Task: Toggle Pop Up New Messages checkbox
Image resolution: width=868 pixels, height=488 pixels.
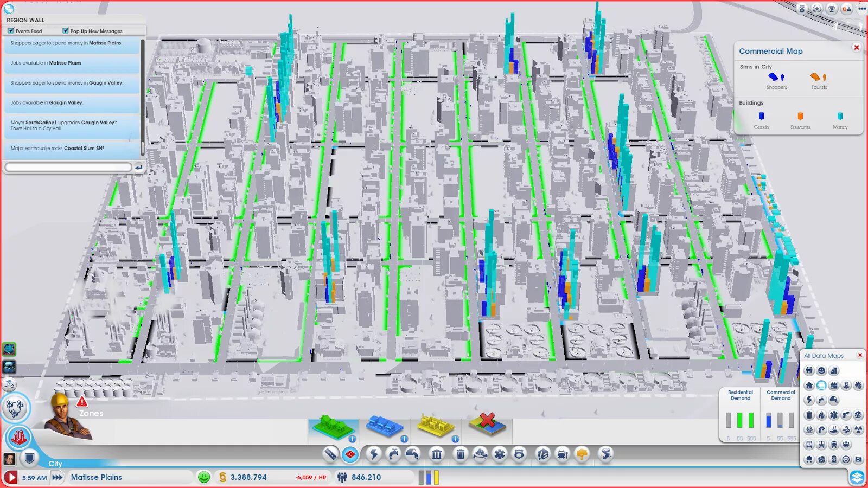Action: point(66,31)
